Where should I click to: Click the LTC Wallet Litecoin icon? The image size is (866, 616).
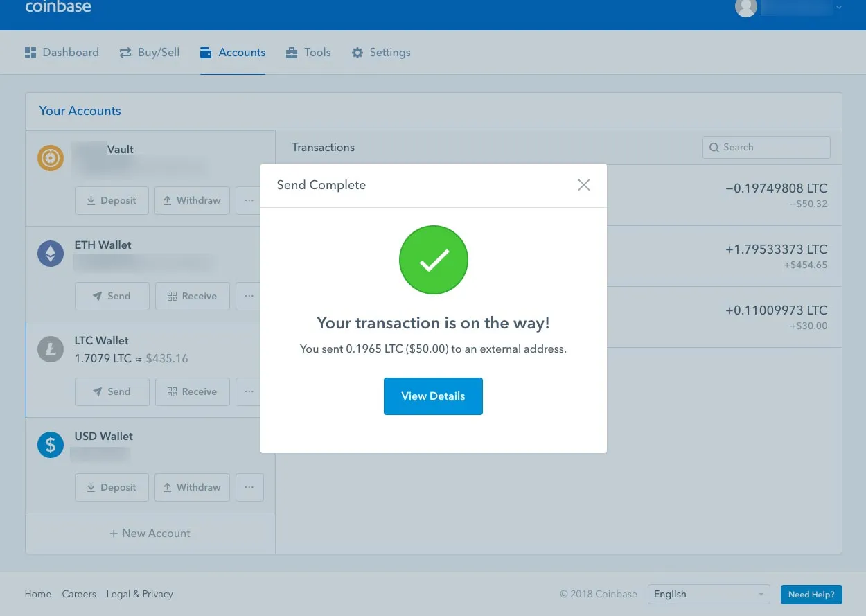pyautogui.click(x=51, y=350)
